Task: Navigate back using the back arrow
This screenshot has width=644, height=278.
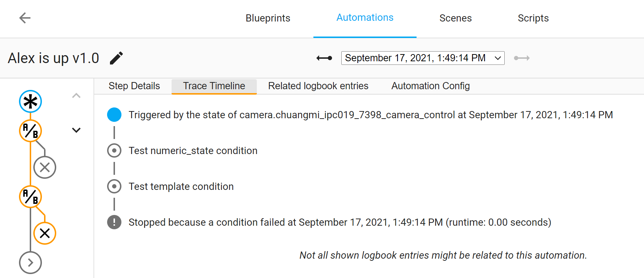Action: (x=24, y=18)
